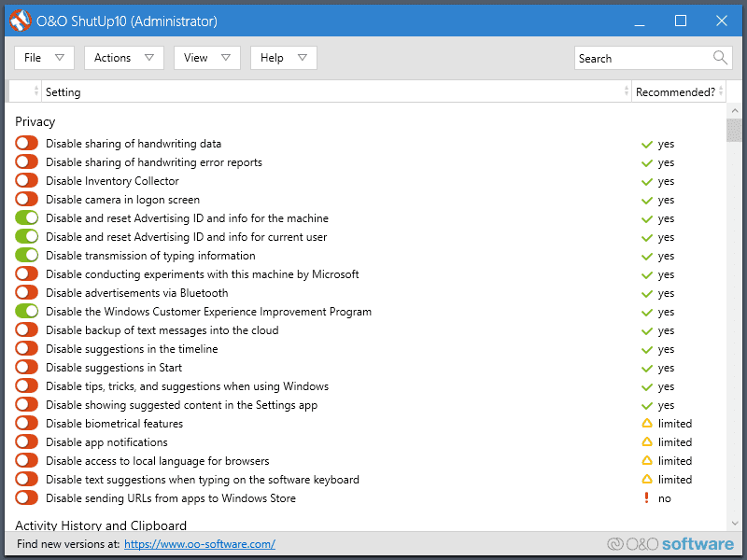The width and height of the screenshot is (747, 560).
Task: Click green checkmark for Bluetooth advertisements row
Action: coord(646,293)
